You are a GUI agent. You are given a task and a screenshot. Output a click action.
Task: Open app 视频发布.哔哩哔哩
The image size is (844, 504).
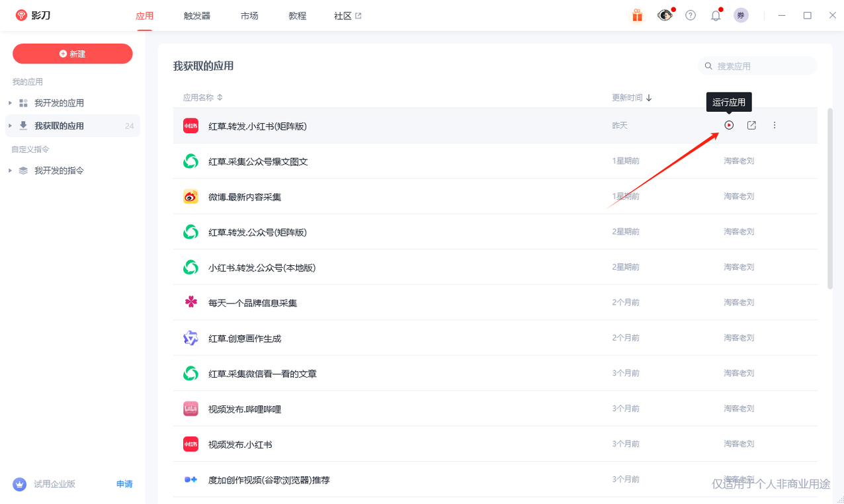(x=245, y=409)
